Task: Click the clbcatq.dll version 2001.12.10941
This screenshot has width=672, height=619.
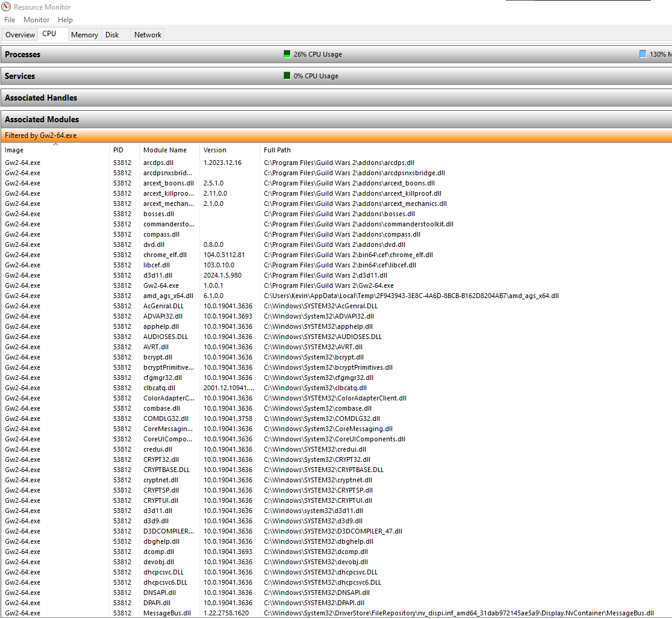Action: click(x=228, y=388)
